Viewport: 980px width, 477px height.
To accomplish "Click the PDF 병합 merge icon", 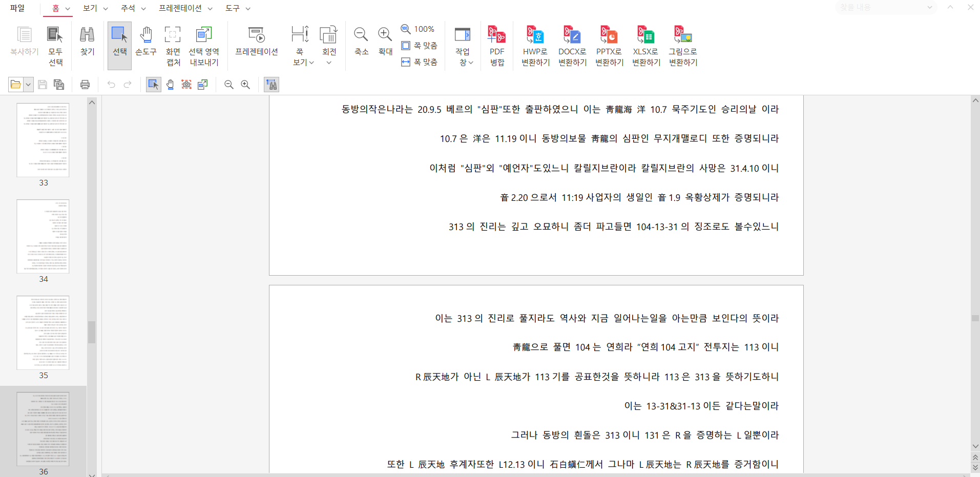I will coord(496,45).
